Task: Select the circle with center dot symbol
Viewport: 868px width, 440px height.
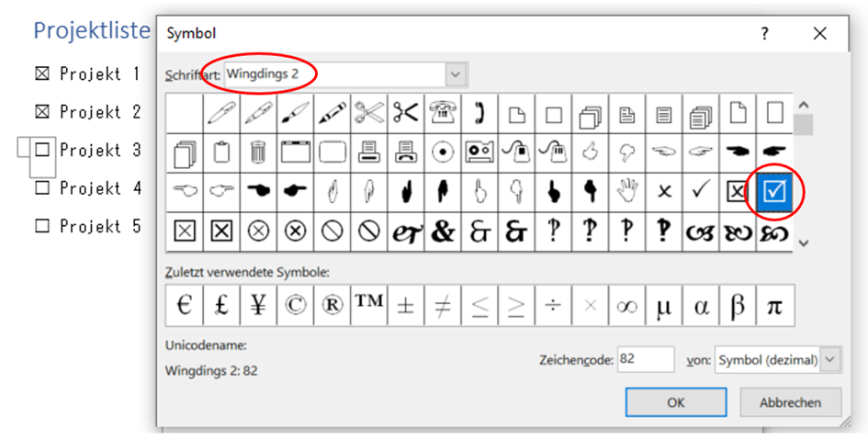Action: click(443, 152)
